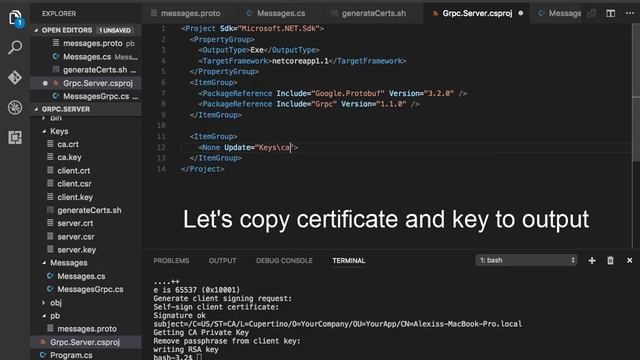Kill the terminal with trash icon
Image resolution: width=640 pixels, height=360 pixels.
click(x=610, y=260)
